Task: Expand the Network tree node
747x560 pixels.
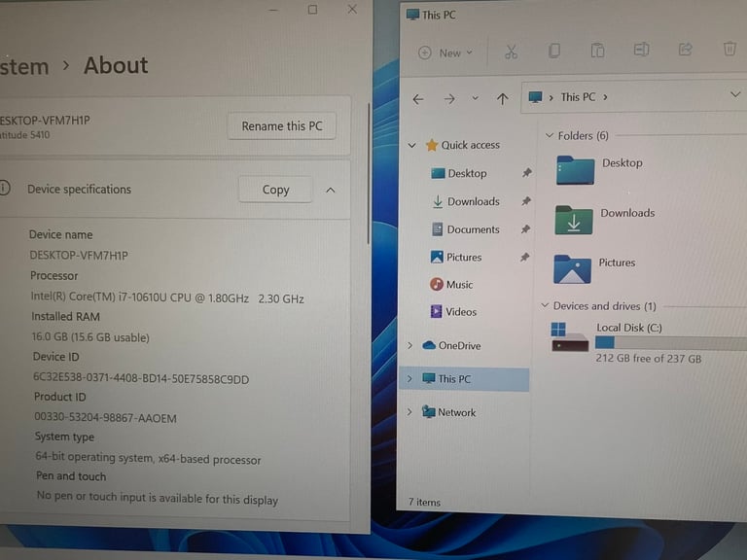Action: (x=409, y=412)
